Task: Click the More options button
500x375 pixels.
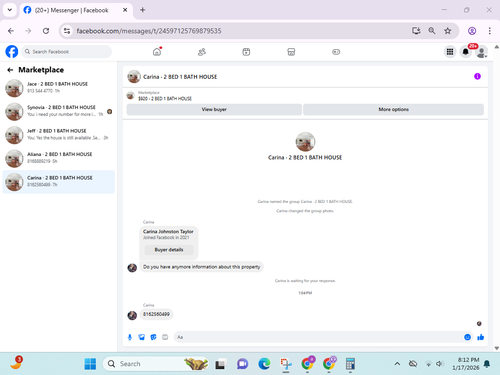Action: click(393, 109)
